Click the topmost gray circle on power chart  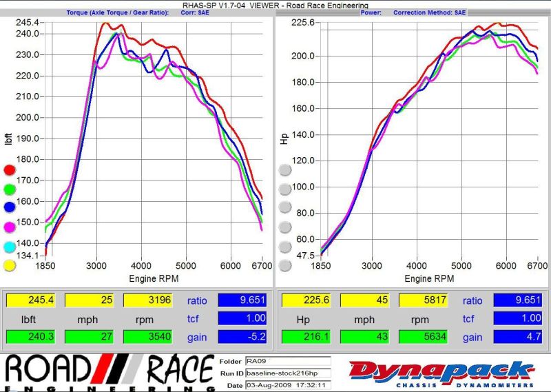285,169
